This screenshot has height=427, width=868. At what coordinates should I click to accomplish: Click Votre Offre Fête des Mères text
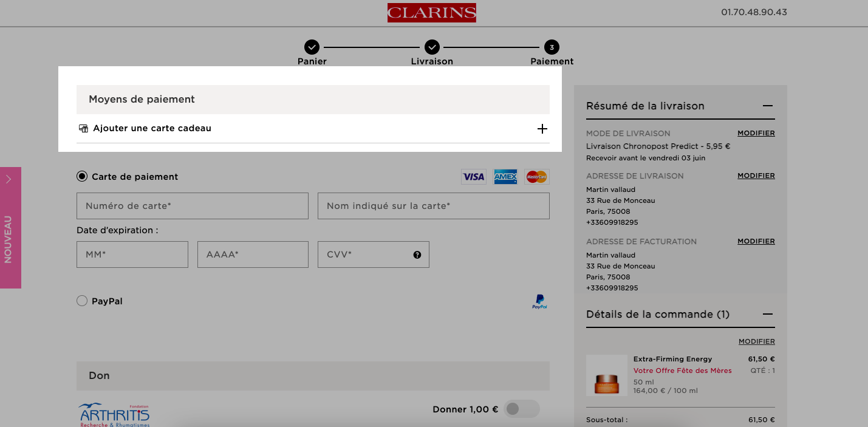click(683, 371)
